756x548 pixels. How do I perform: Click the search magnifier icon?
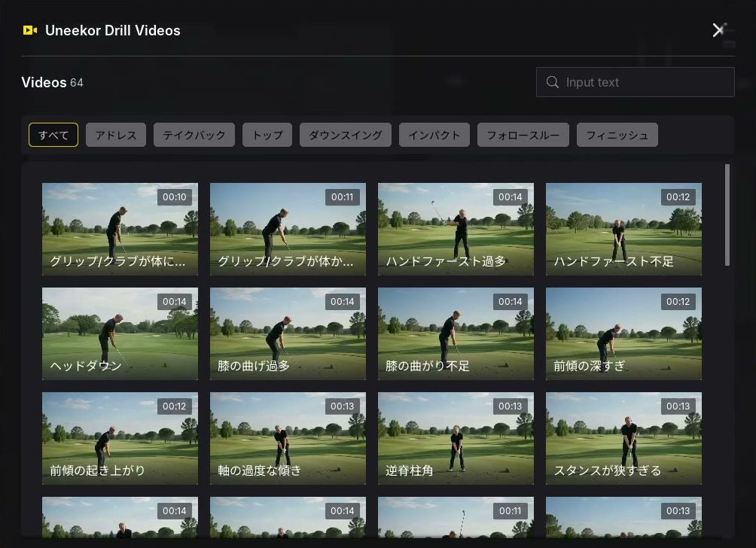(553, 82)
